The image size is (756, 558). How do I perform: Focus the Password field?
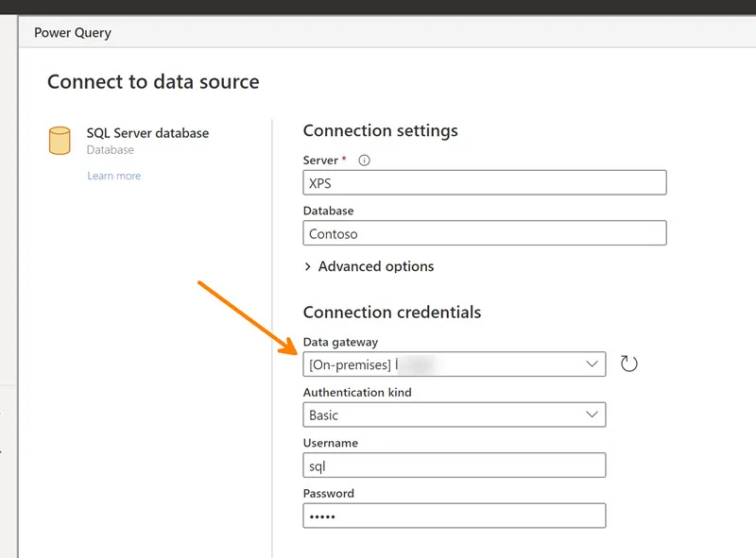[x=455, y=516]
